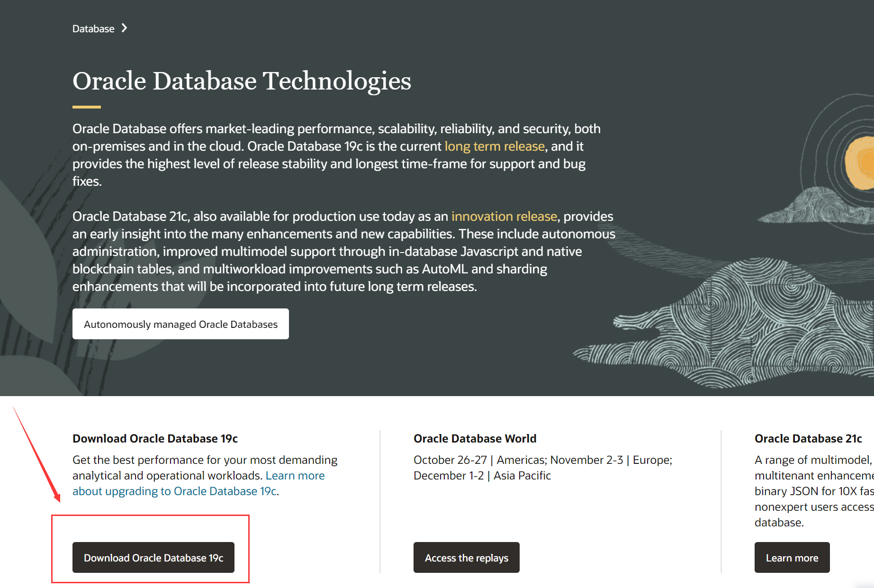Click the "Access the replays" button
This screenshot has width=874, height=588.
[x=466, y=558]
